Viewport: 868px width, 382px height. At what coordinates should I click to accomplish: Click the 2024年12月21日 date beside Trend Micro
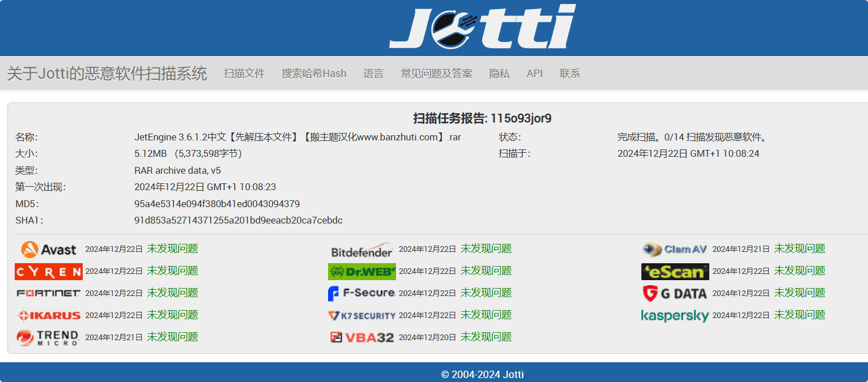(x=114, y=337)
